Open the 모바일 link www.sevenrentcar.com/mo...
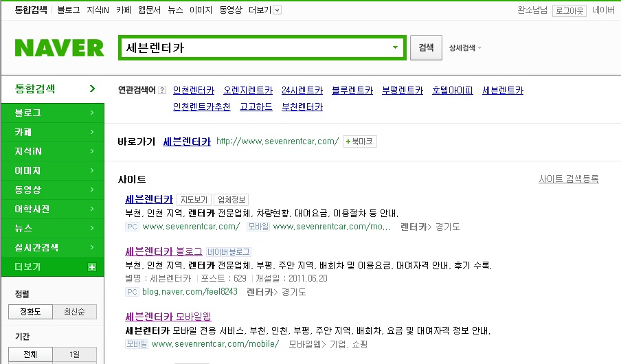The image size is (621, 364). click(332, 227)
